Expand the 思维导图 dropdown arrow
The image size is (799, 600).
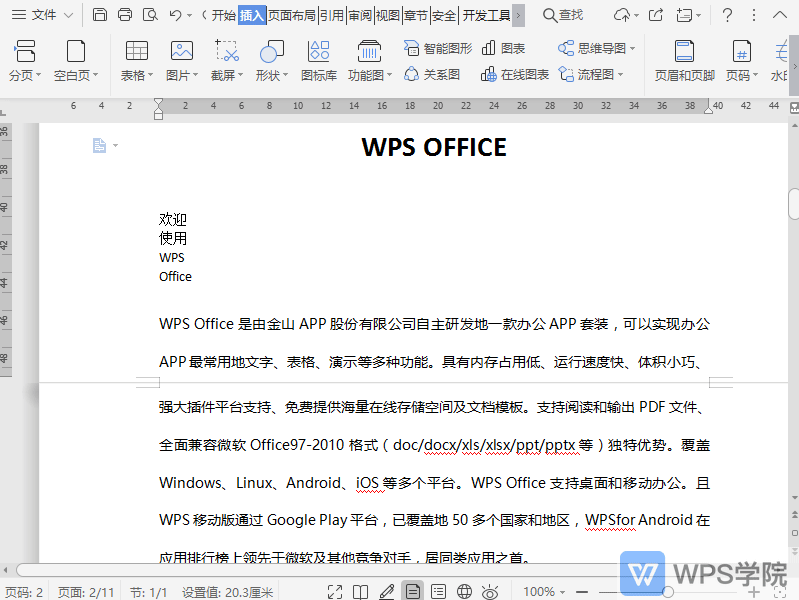coord(632,48)
